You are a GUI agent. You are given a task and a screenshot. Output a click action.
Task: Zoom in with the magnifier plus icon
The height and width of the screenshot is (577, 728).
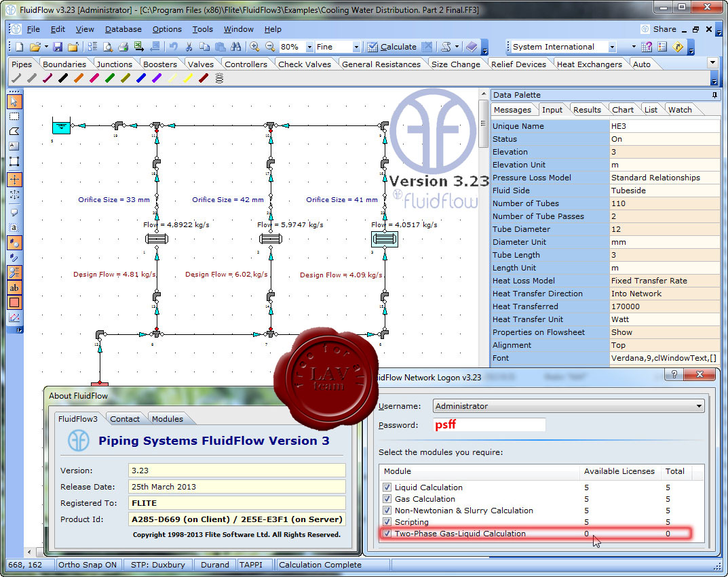pos(254,47)
